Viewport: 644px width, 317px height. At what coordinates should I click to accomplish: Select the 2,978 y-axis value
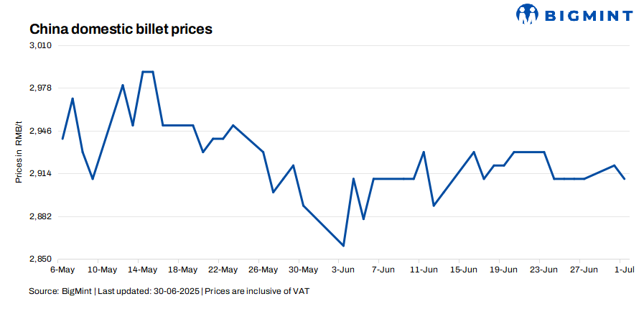pos(41,88)
